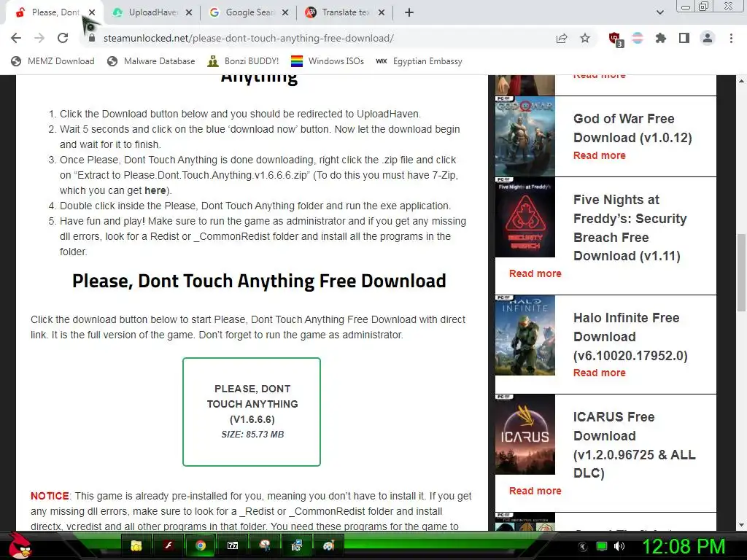The width and height of the screenshot is (747, 560).
Task: Open the God of War cover thumbnail
Action: point(525,136)
